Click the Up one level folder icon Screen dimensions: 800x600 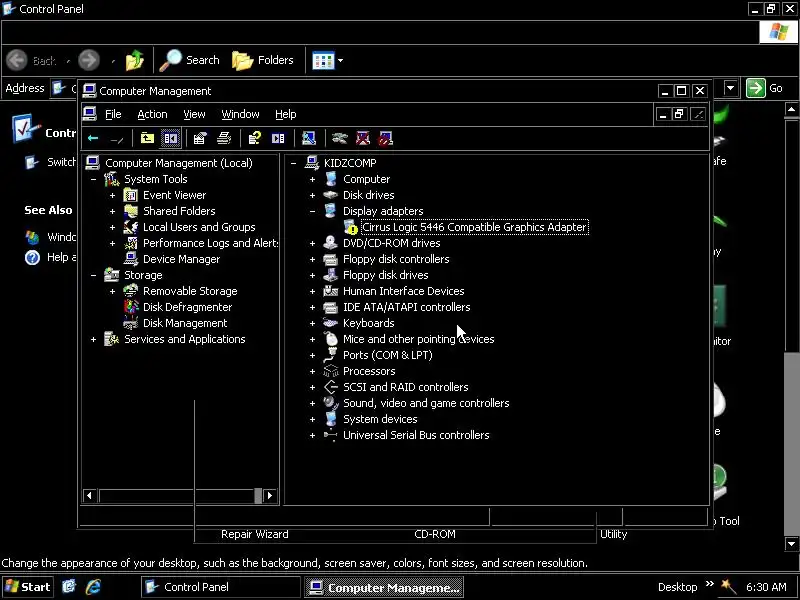[x=147, y=138]
